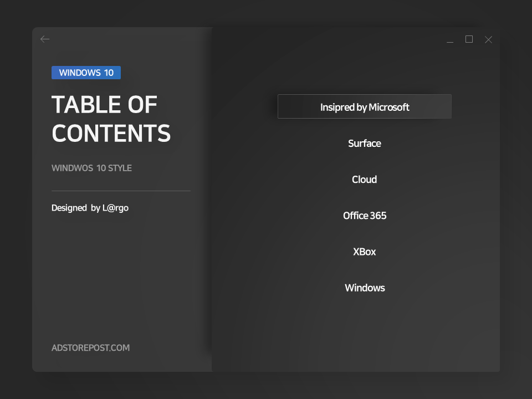Open the Surface section
Screen dimensions: 532x399
(365, 144)
